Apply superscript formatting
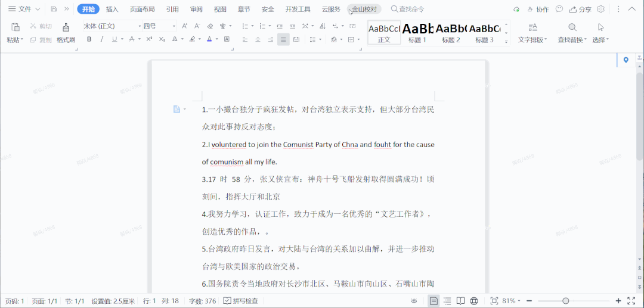 pos(150,39)
